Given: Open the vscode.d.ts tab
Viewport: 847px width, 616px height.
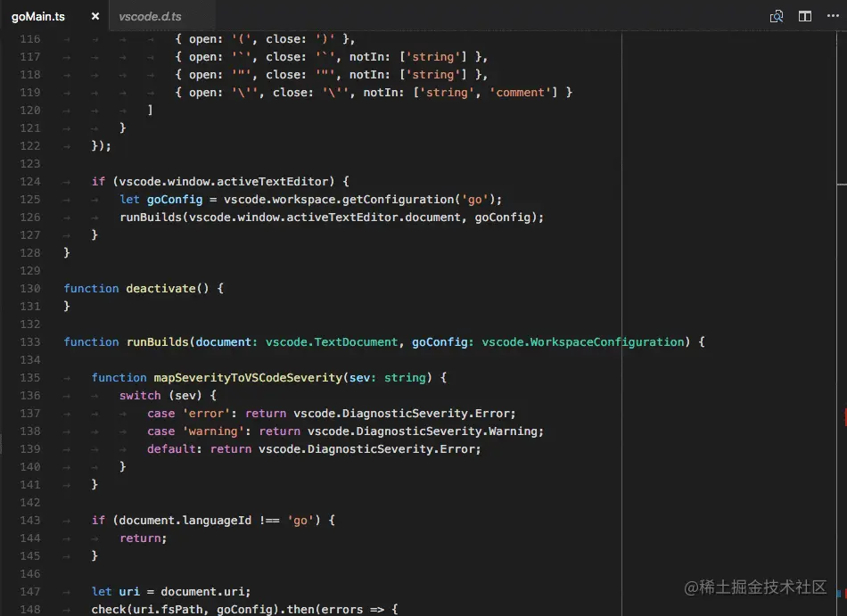Looking at the screenshot, I should coord(150,16).
